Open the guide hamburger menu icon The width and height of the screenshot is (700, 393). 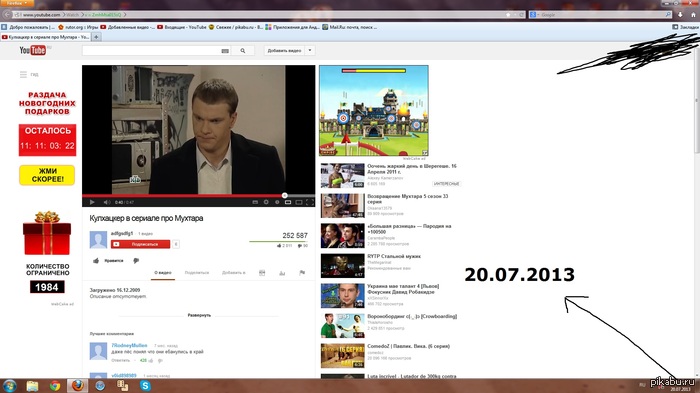coord(23,75)
